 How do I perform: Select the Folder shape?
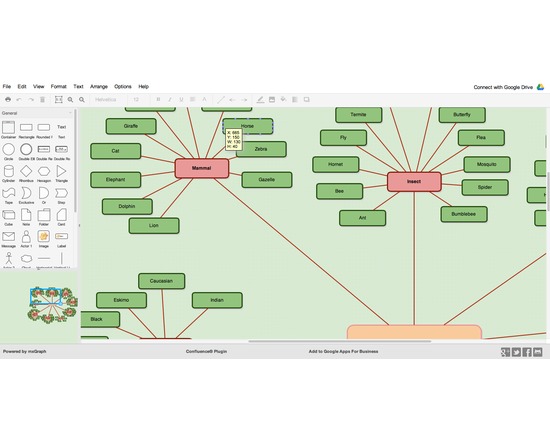pos(44,215)
